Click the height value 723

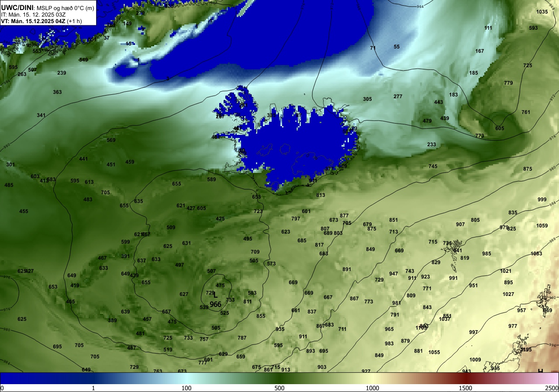258,211
